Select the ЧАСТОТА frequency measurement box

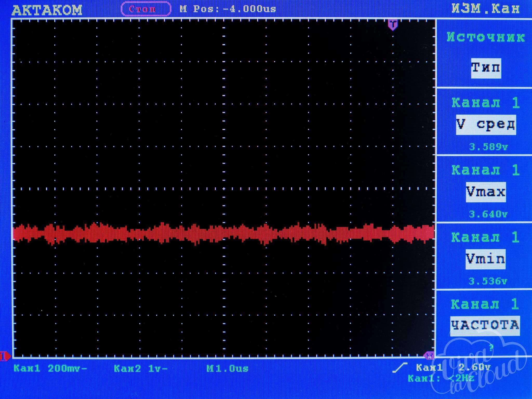coord(485,326)
